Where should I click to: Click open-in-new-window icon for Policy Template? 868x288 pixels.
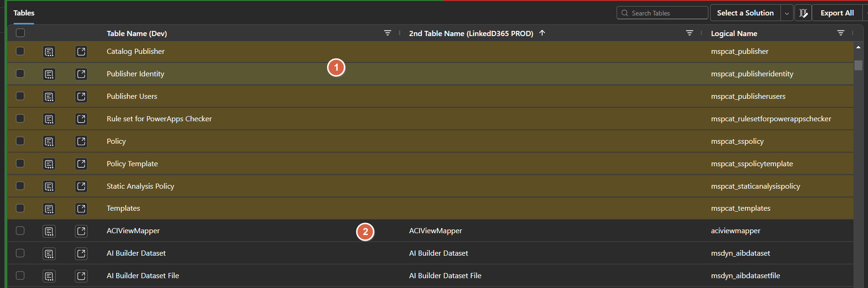[81, 164]
